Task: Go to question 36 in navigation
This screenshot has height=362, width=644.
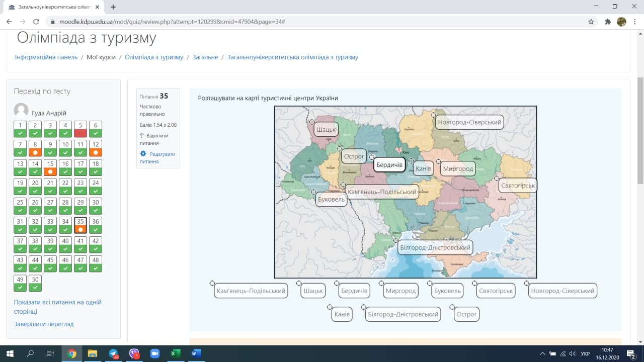Action: point(96,225)
